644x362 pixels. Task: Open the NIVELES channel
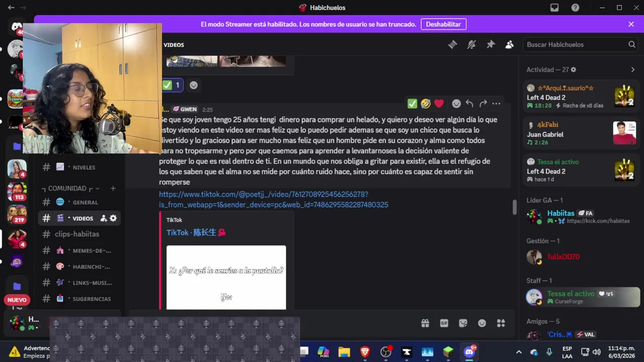(79, 167)
